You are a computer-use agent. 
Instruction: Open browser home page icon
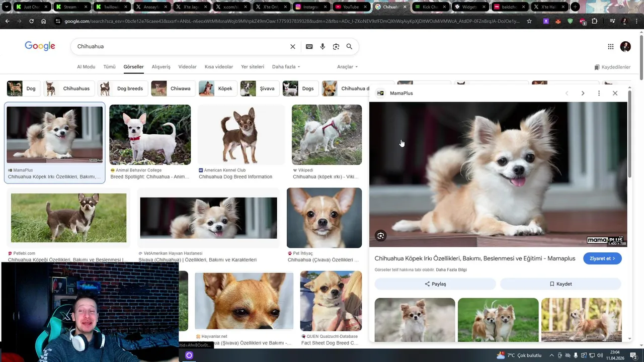[x=43, y=21]
